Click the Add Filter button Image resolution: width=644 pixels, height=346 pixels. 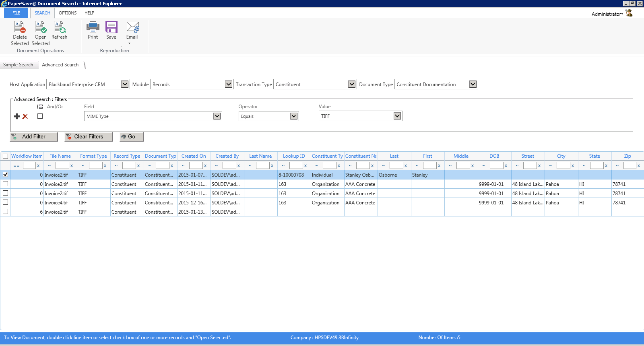coord(34,137)
